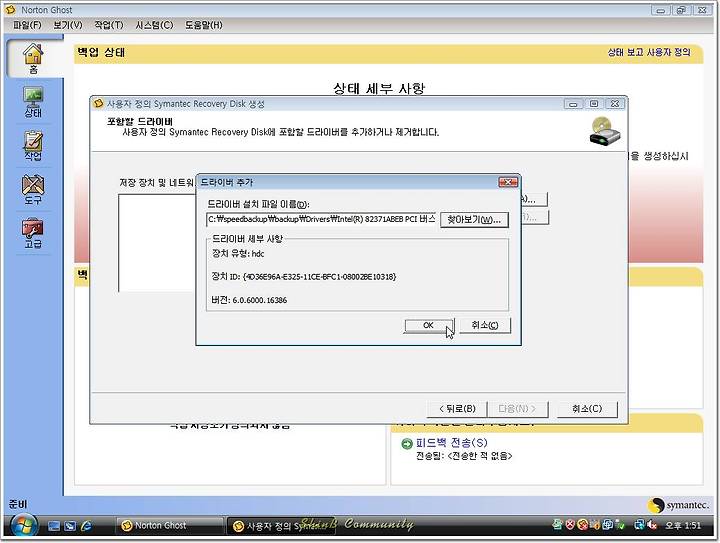Launch Internet Explorer from quick launch

pos(86,526)
